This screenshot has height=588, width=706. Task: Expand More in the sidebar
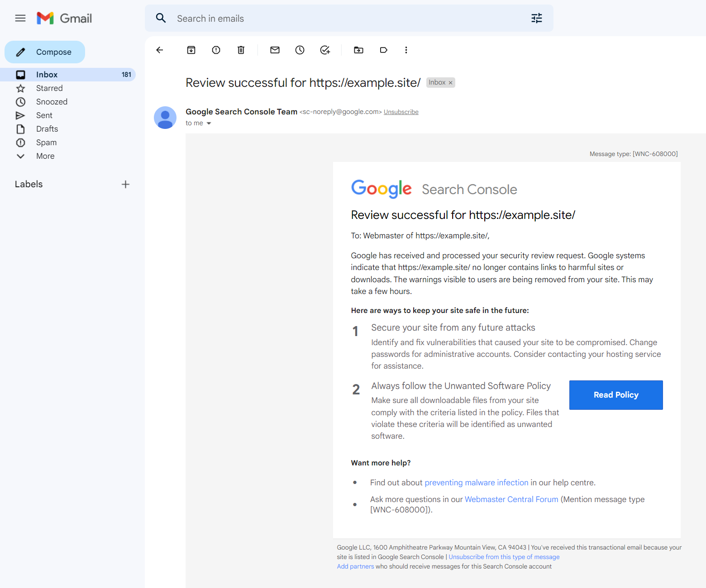coord(45,156)
